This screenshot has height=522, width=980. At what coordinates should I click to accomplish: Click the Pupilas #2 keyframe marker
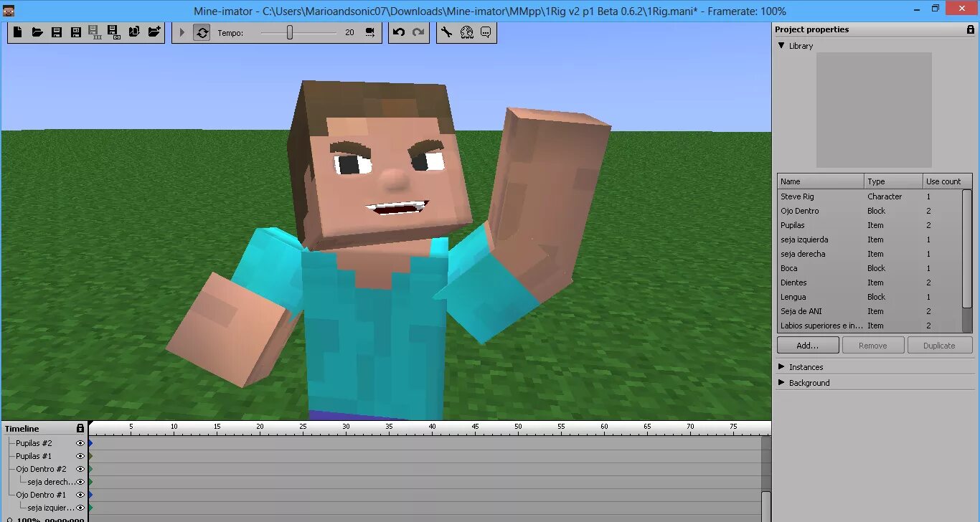pyautogui.click(x=90, y=443)
